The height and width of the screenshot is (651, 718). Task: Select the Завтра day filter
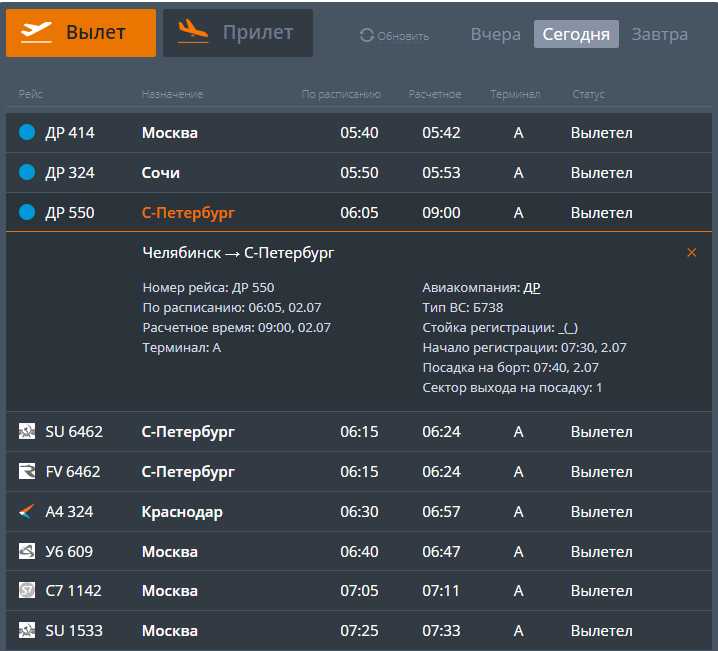(659, 34)
